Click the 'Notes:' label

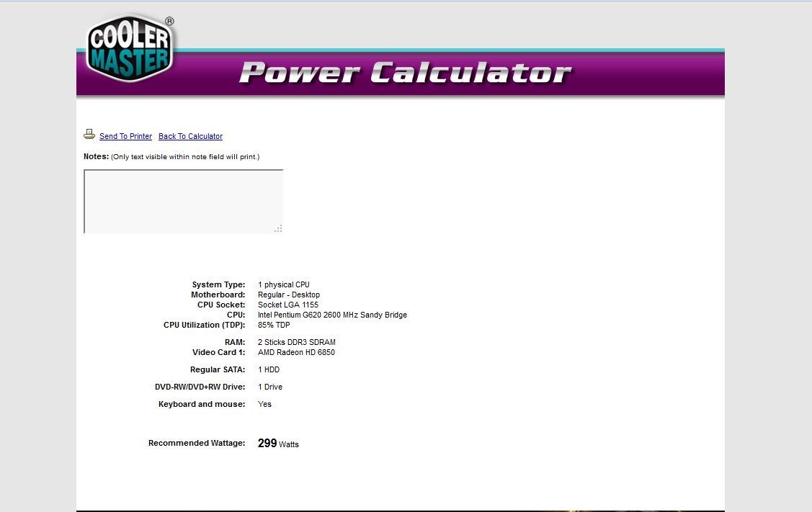[x=97, y=156]
